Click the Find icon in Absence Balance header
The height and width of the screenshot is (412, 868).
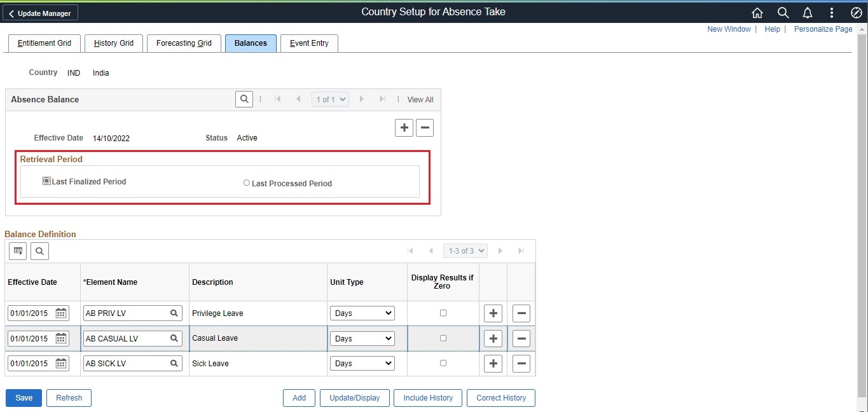(x=244, y=99)
